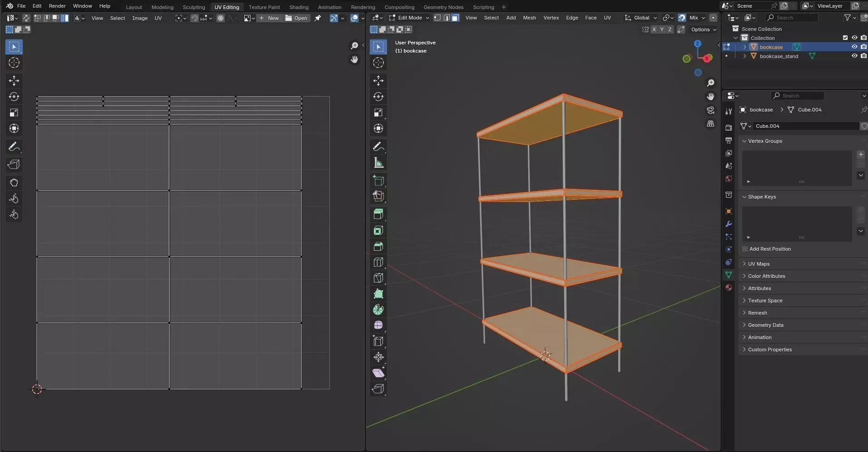Open the Mix dropdown in viewport header

[697, 18]
